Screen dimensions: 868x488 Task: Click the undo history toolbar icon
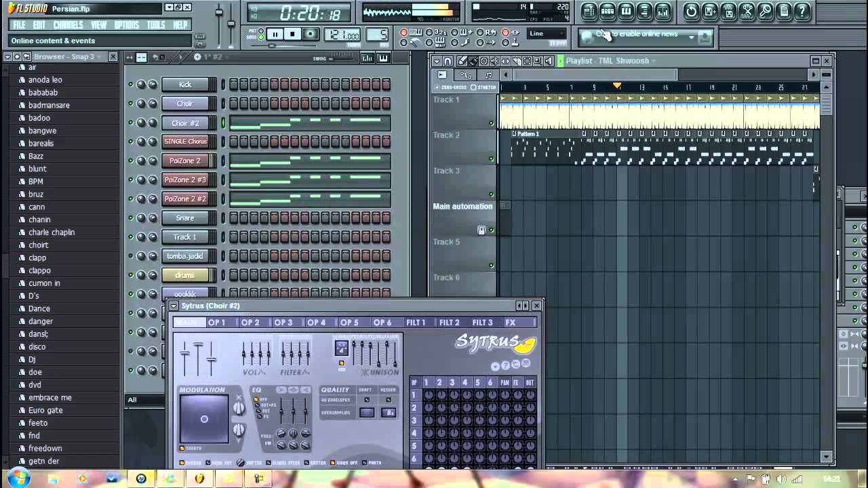point(691,11)
